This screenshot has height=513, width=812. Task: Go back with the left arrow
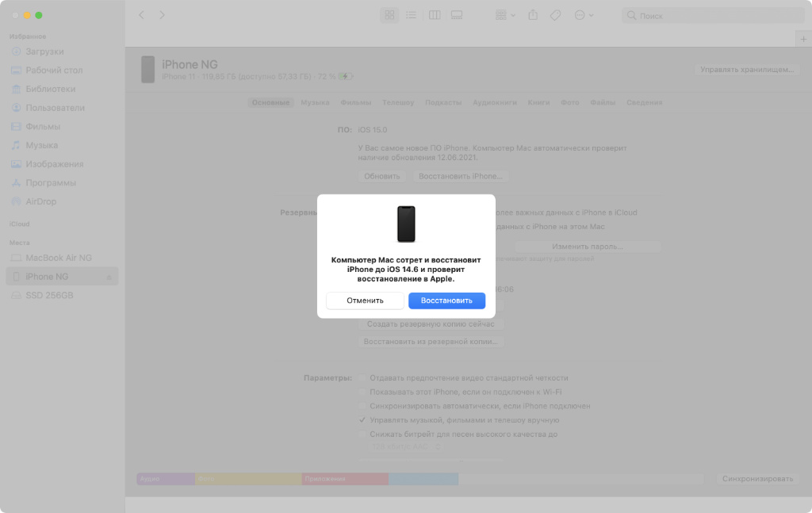[x=141, y=15]
